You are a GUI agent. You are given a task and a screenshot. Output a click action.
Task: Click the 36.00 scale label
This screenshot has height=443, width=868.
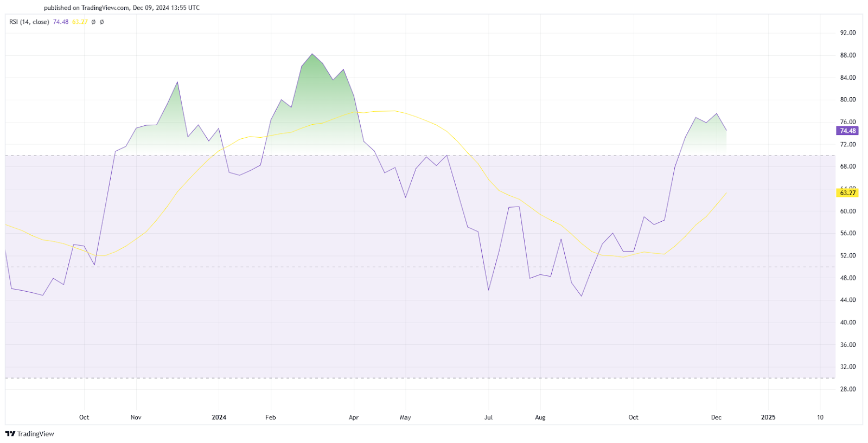[848, 345]
